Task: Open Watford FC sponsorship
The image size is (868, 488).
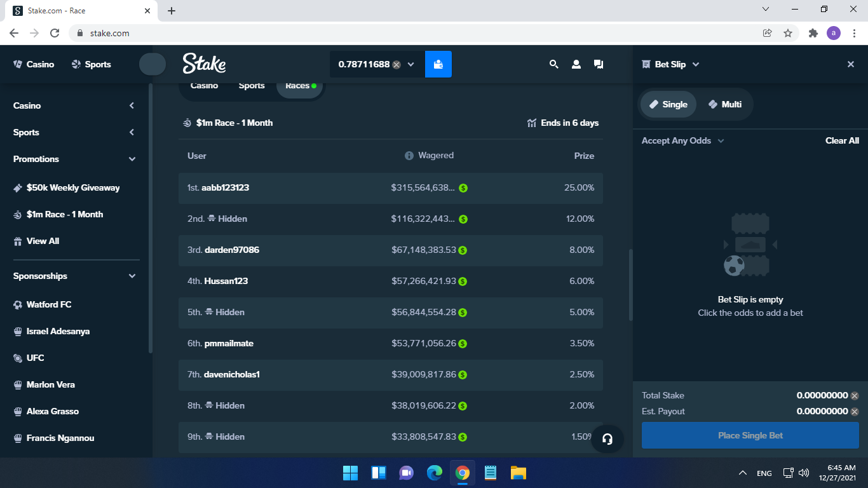Action: pyautogui.click(x=43, y=304)
